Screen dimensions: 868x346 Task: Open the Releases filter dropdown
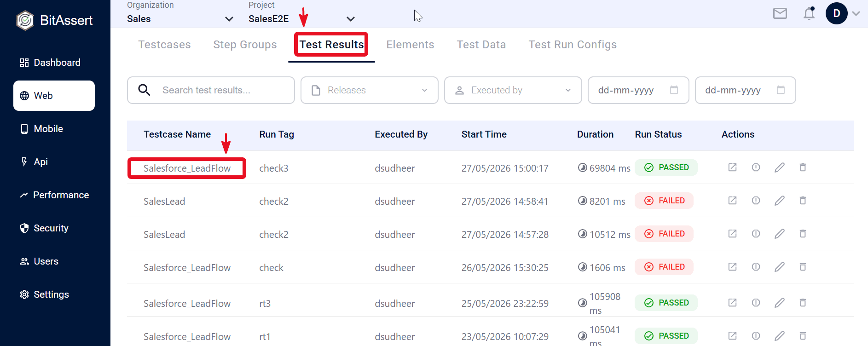(x=370, y=90)
